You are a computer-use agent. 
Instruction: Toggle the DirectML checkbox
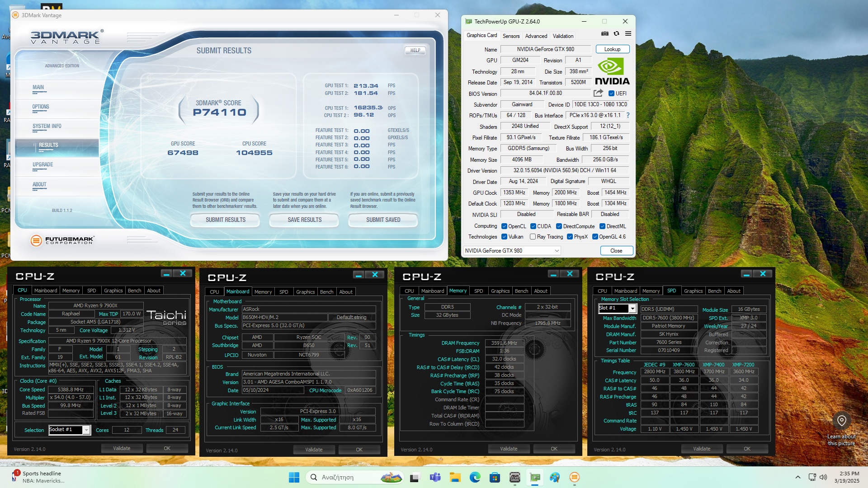pyautogui.click(x=602, y=226)
